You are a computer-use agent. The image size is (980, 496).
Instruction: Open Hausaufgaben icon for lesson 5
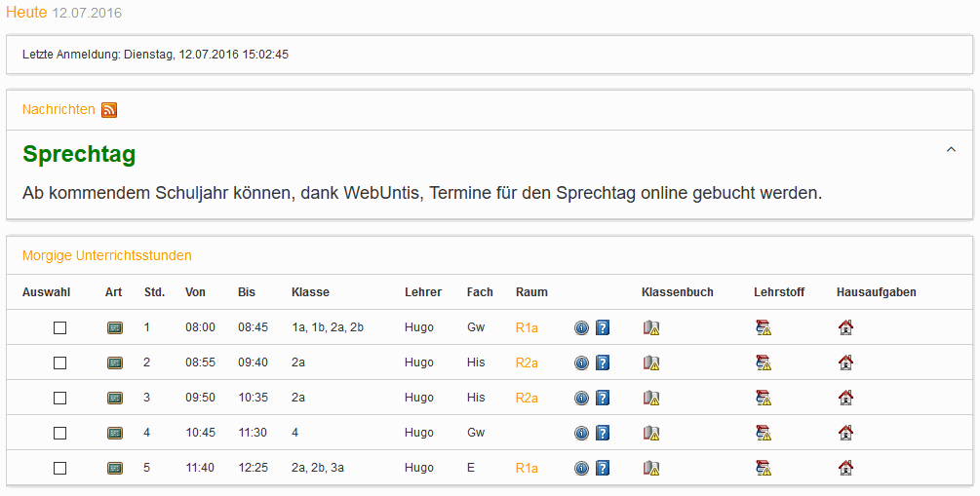845,468
